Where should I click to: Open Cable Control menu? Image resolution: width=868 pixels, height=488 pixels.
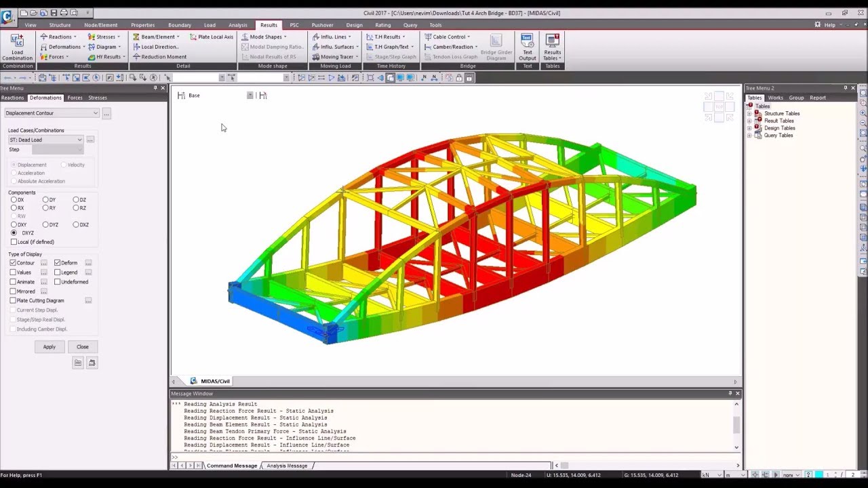click(447, 37)
